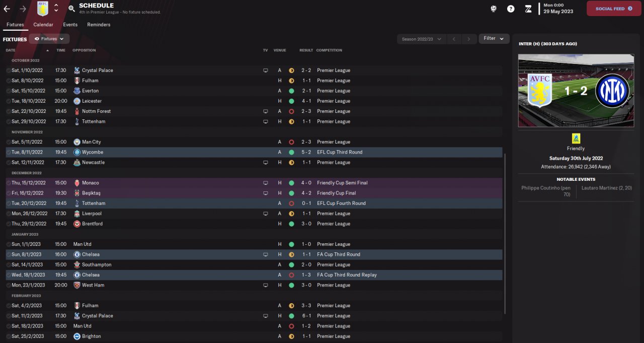Switch to the Fixtures tab

(x=15, y=25)
